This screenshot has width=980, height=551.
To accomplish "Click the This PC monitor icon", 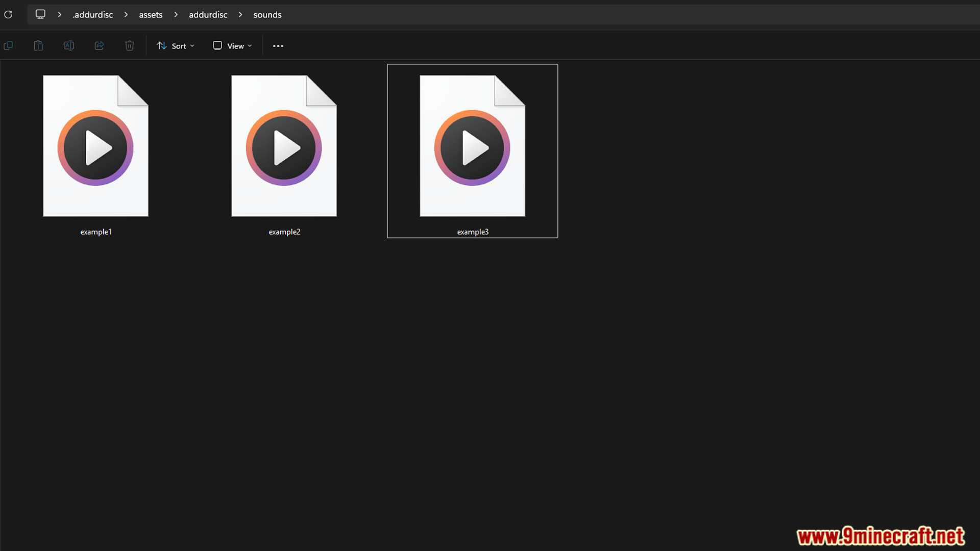I will tap(40, 14).
